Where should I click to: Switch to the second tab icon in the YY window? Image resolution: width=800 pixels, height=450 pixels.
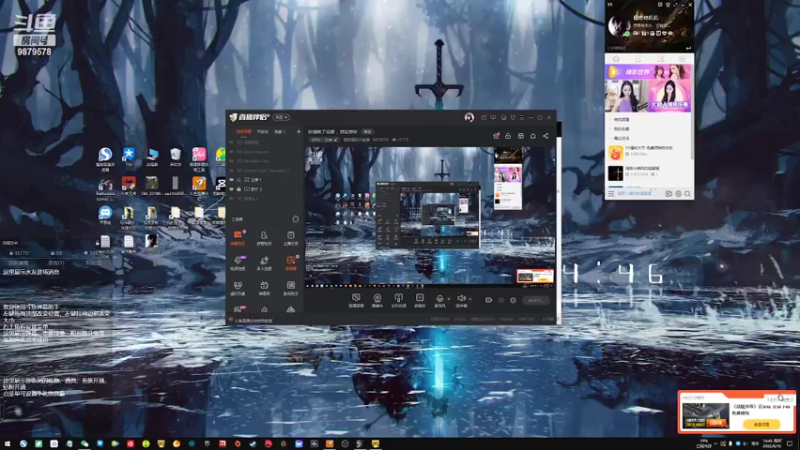click(x=638, y=59)
